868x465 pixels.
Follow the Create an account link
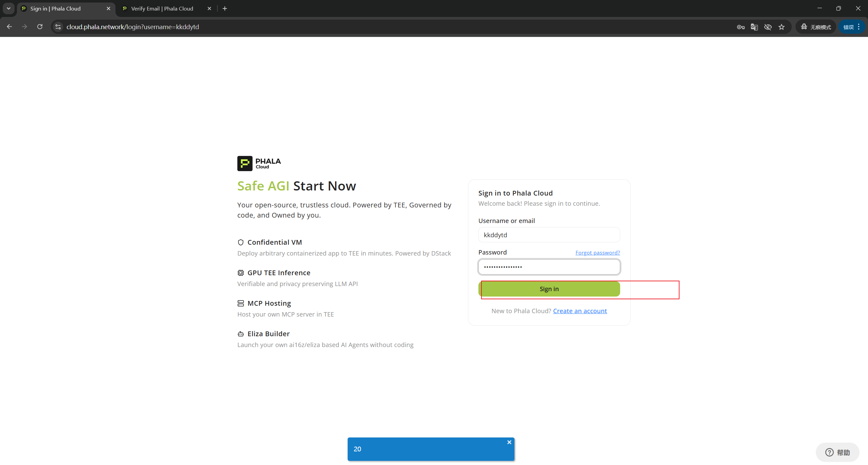(580, 311)
